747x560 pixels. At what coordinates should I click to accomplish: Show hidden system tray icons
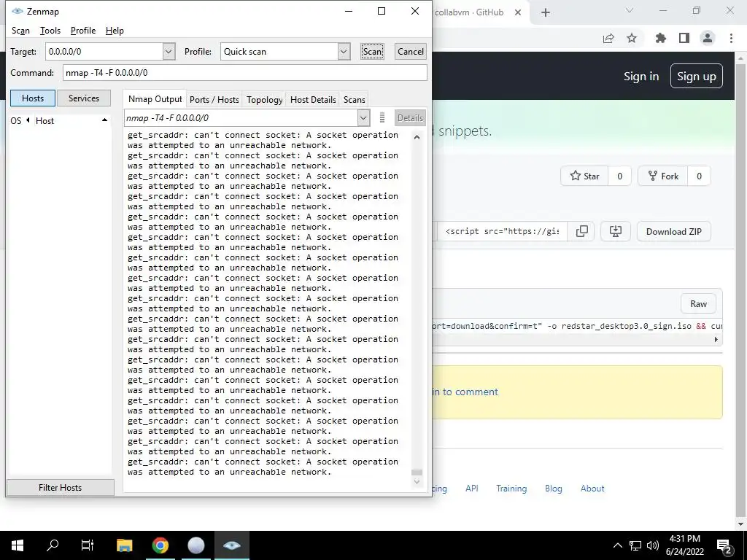[617, 545]
